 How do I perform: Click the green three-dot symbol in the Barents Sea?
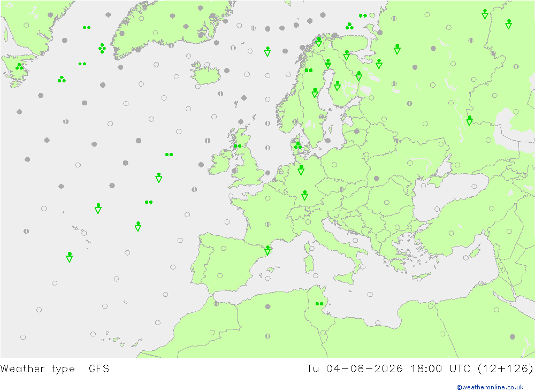[x=349, y=26]
